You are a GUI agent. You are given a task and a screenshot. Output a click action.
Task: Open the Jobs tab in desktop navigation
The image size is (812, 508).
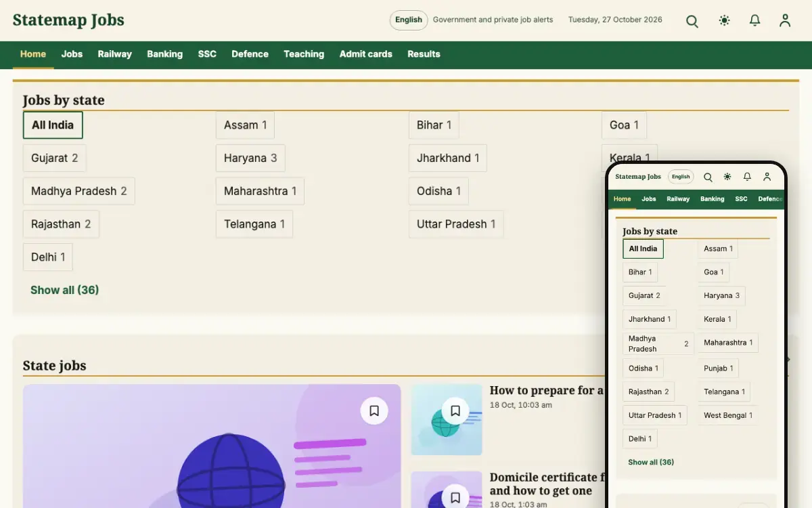tap(72, 54)
